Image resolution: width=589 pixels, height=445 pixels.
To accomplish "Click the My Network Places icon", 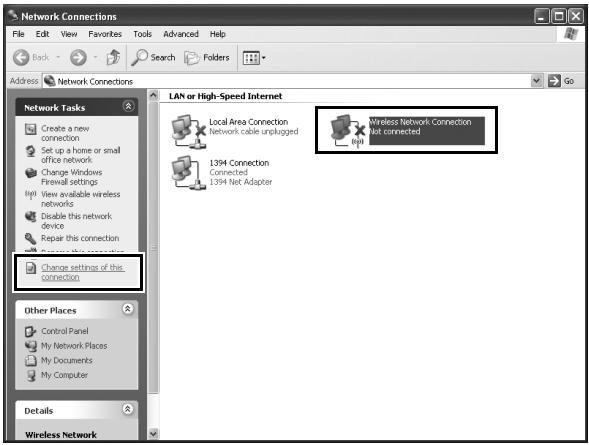I will click(x=30, y=346).
